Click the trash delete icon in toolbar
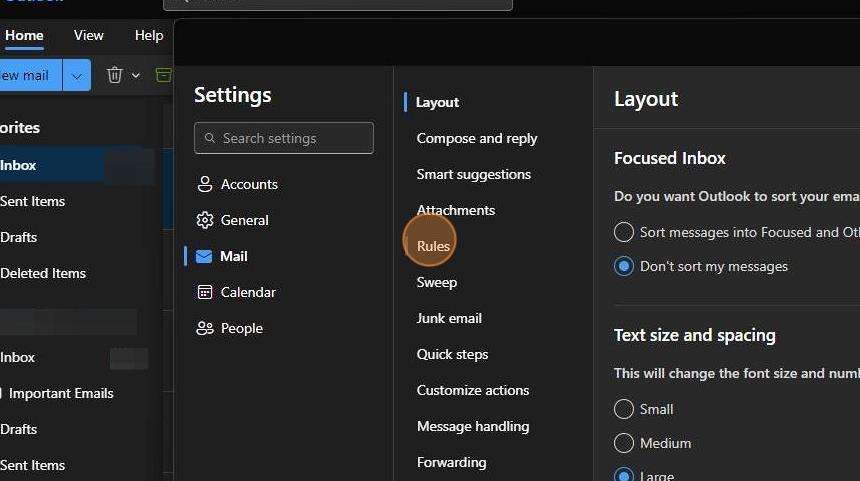Screen dimensions: 860x481 coord(115,75)
